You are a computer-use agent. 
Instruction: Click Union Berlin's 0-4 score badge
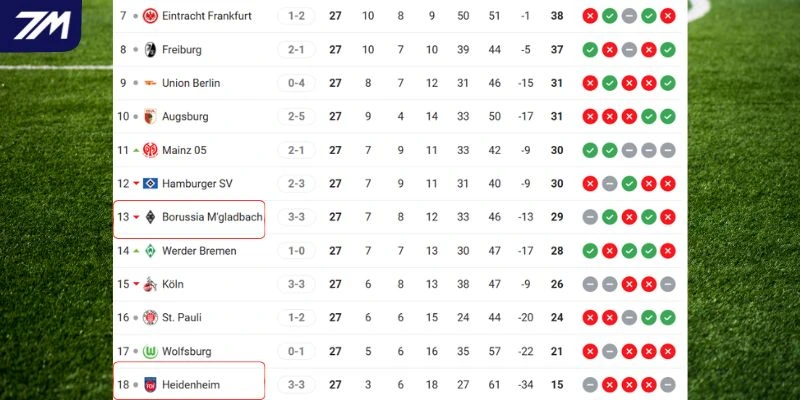click(x=297, y=83)
